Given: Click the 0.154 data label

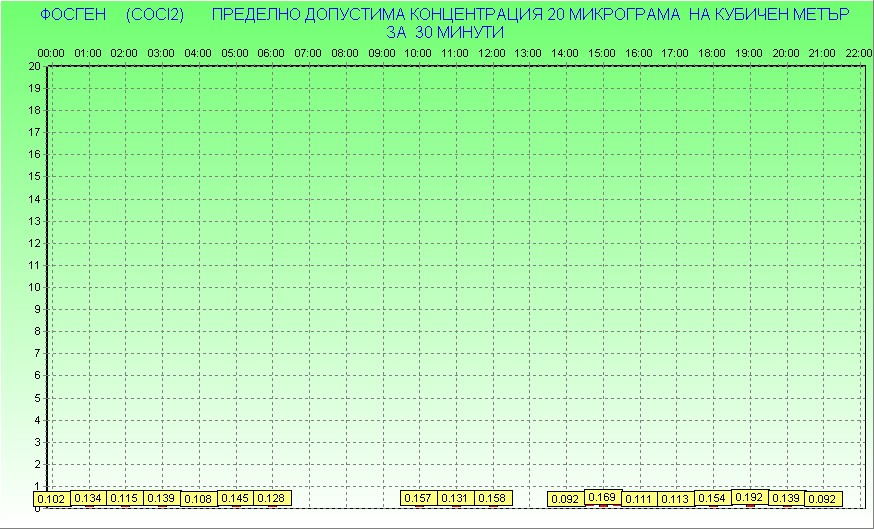Looking at the screenshot, I should [712, 498].
